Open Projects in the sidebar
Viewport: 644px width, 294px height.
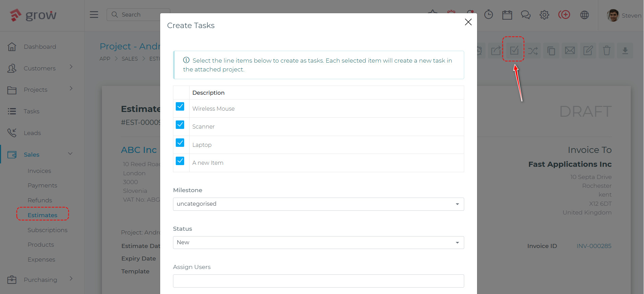pos(36,90)
